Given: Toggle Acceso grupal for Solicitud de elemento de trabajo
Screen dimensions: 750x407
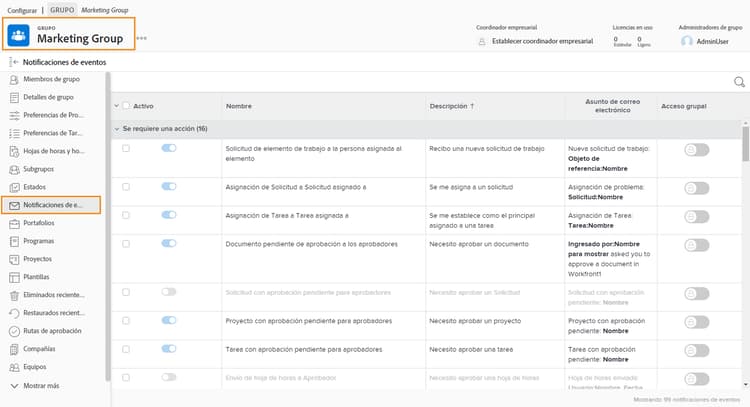Looking at the screenshot, I should coord(696,150).
